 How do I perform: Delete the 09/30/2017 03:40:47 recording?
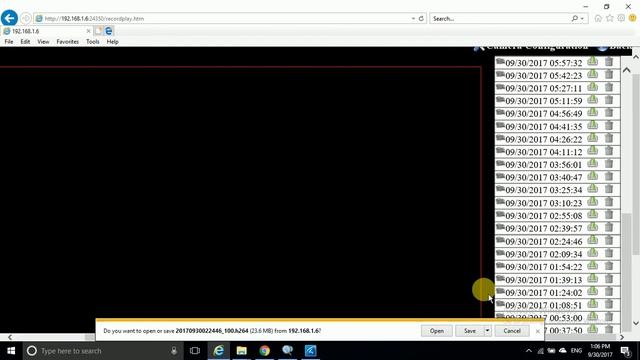(x=609, y=176)
